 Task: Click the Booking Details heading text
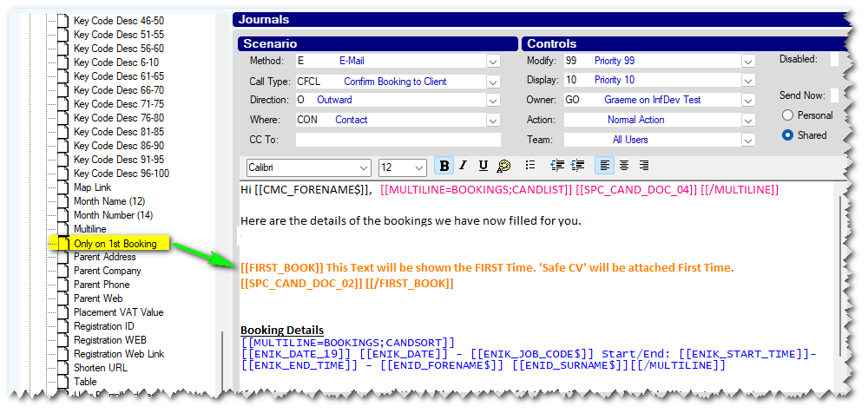click(282, 331)
